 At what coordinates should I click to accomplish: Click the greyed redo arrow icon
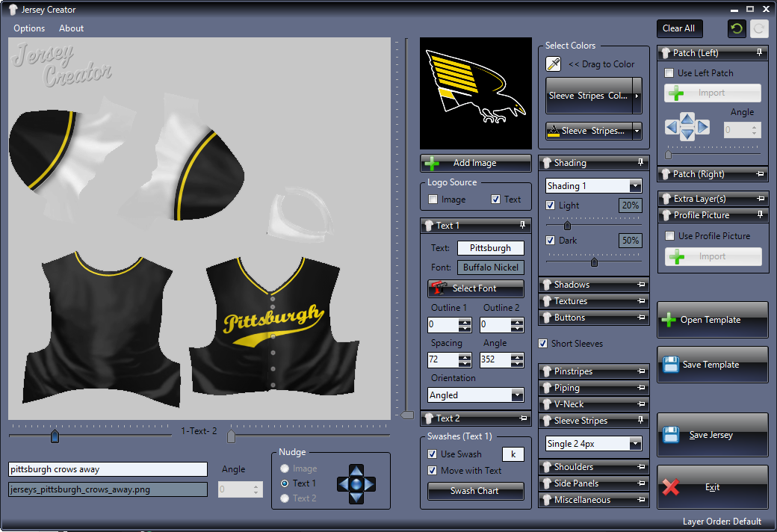[758, 28]
